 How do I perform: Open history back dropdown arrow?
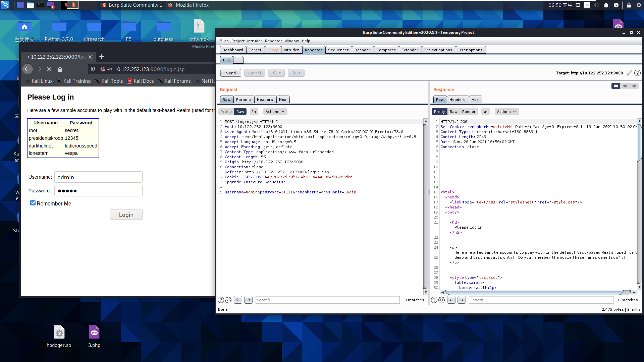[x=280, y=73]
